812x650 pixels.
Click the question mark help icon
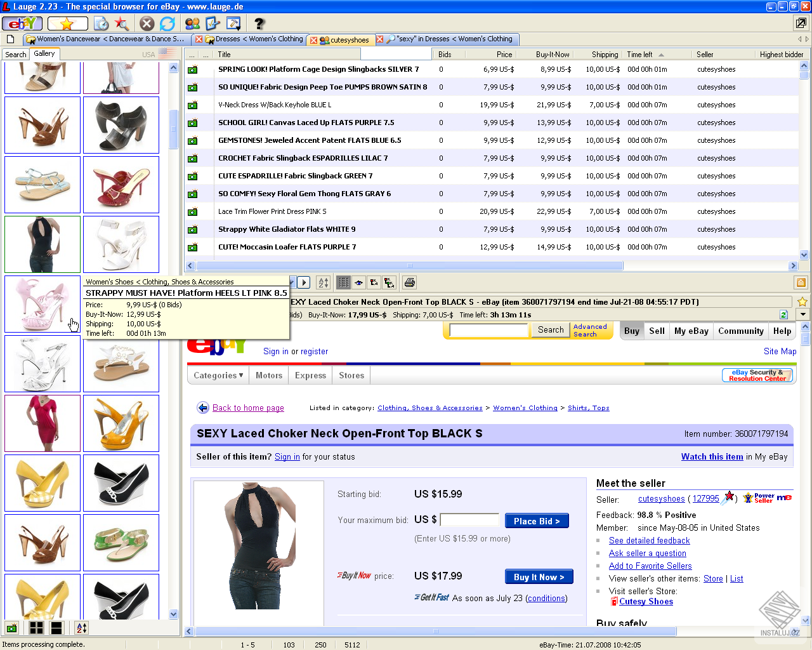pos(259,23)
